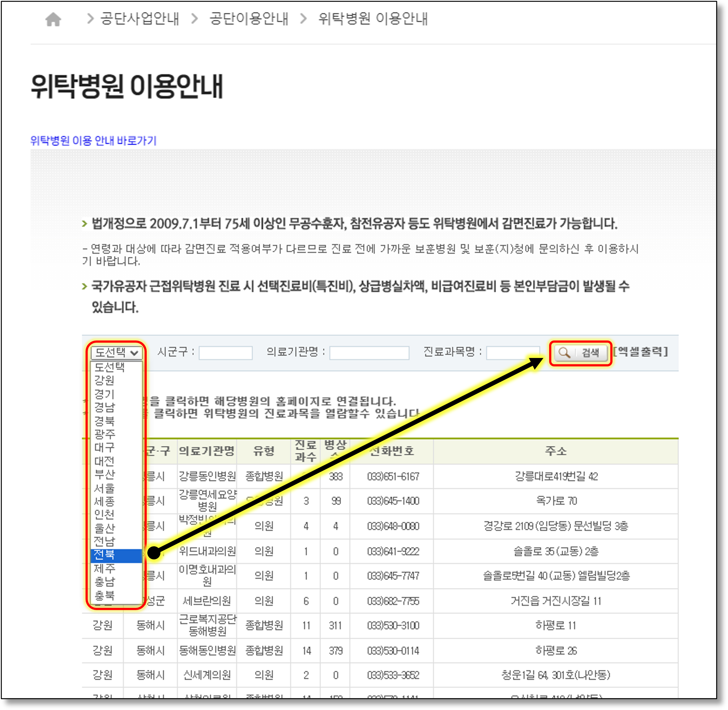Click the 의료기관명 input field
The height and width of the screenshot is (710, 728).
(369, 353)
